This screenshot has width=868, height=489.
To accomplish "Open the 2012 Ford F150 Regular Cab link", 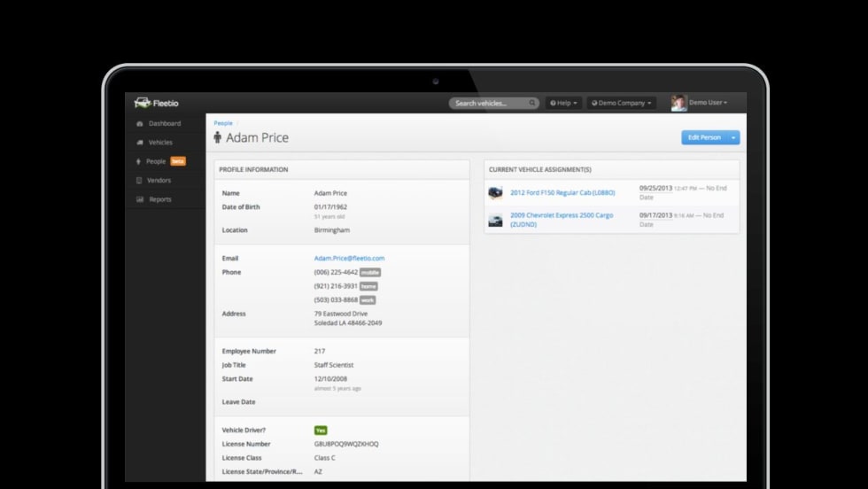I will pyautogui.click(x=562, y=192).
